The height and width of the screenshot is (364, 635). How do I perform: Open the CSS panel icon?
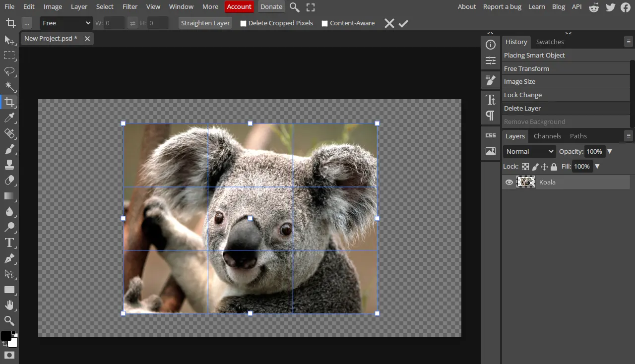point(491,135)
